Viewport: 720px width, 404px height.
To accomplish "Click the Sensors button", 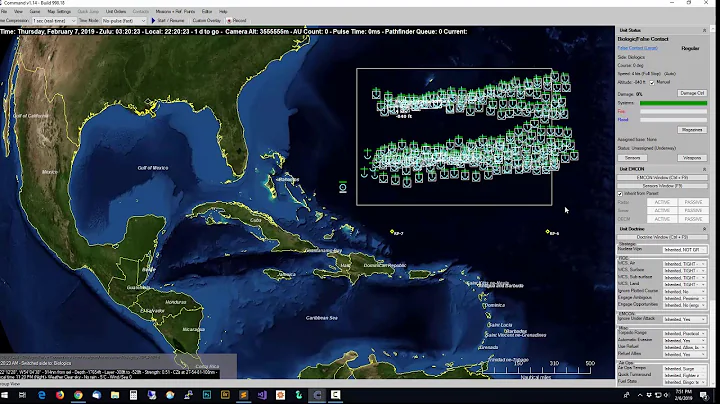I will [632, 158].
